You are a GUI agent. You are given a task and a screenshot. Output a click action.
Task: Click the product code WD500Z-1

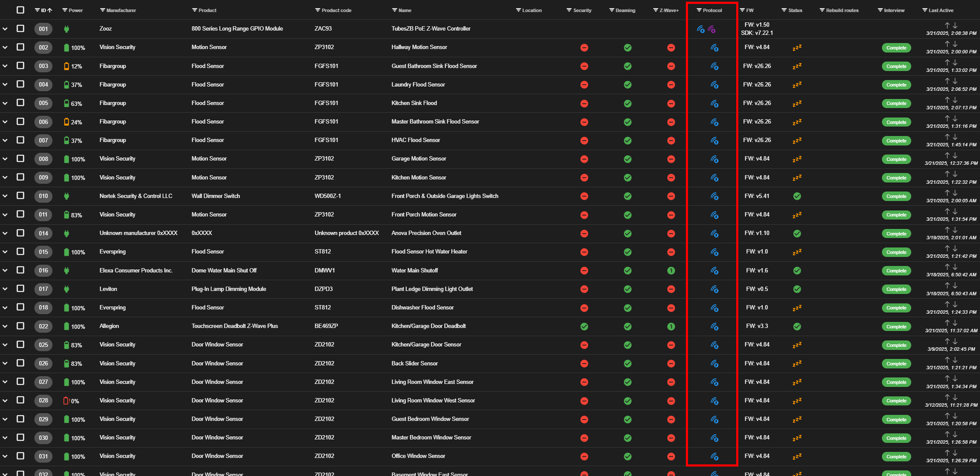point(328,196)
